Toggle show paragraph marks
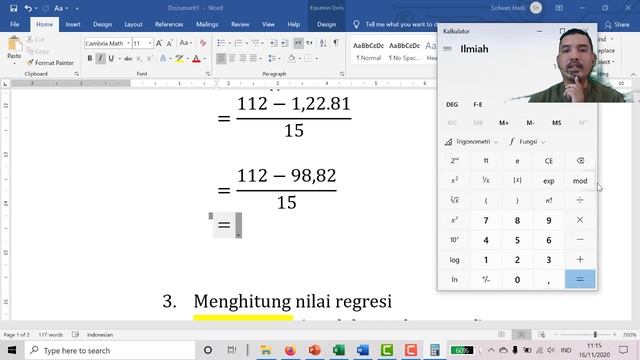This screenshot has height=360, width=640. point(336,43)
